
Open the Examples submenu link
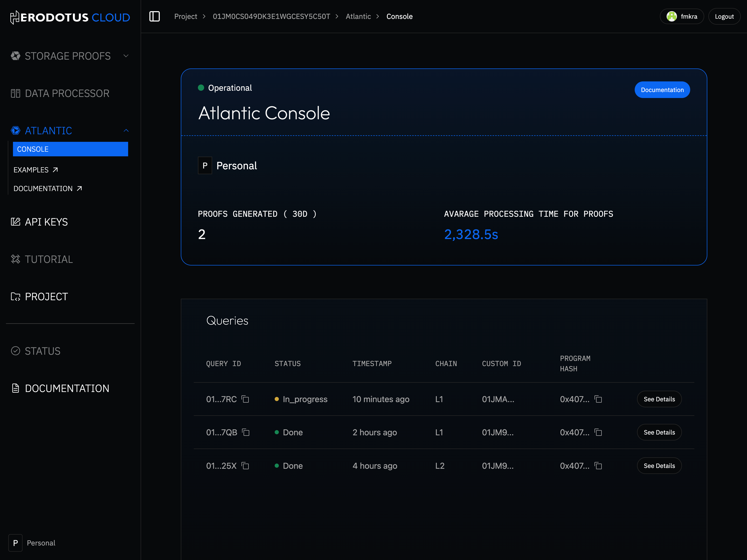click(36, 170)
